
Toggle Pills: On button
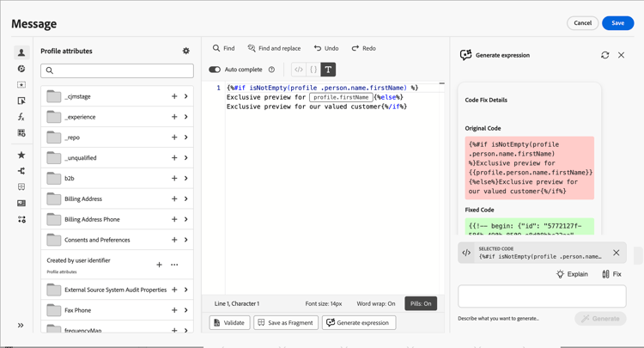tap(421, 303)
